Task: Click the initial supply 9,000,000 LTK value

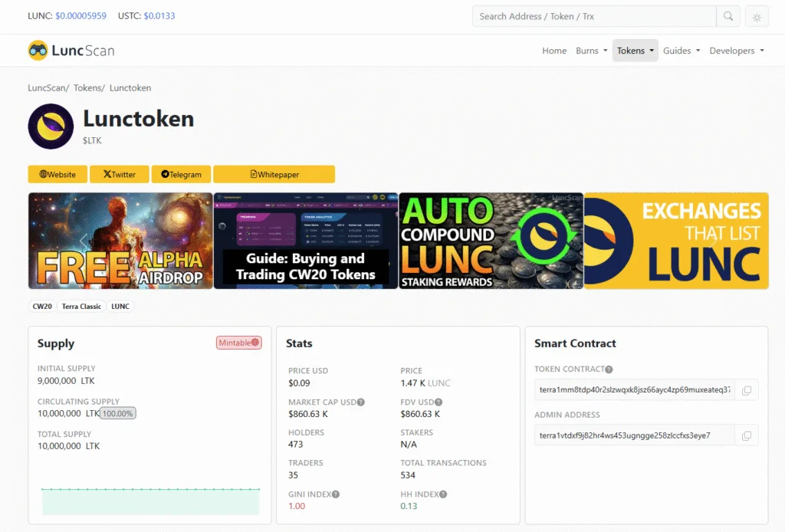Action: pyautogui.click(x=66, y=381)
